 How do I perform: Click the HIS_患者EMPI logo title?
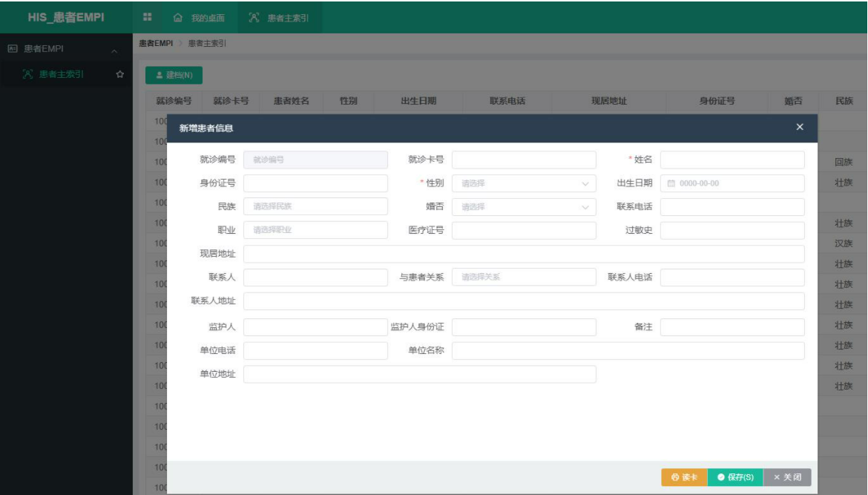click(66, 17)
